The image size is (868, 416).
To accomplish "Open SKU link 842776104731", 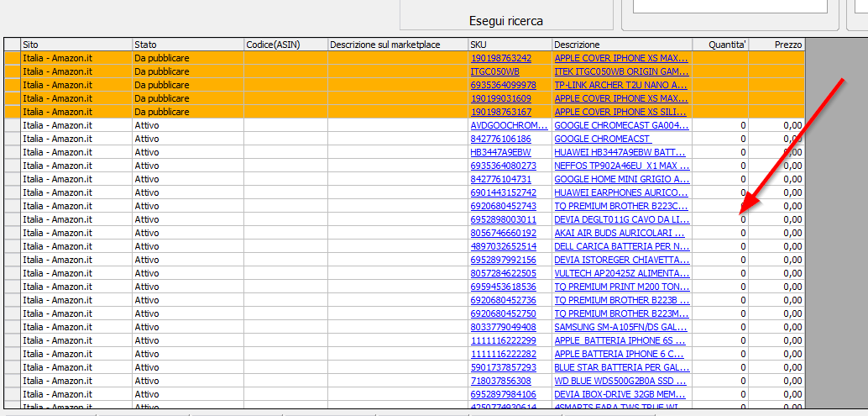I will pyautogui.click(x=501, y=179).
